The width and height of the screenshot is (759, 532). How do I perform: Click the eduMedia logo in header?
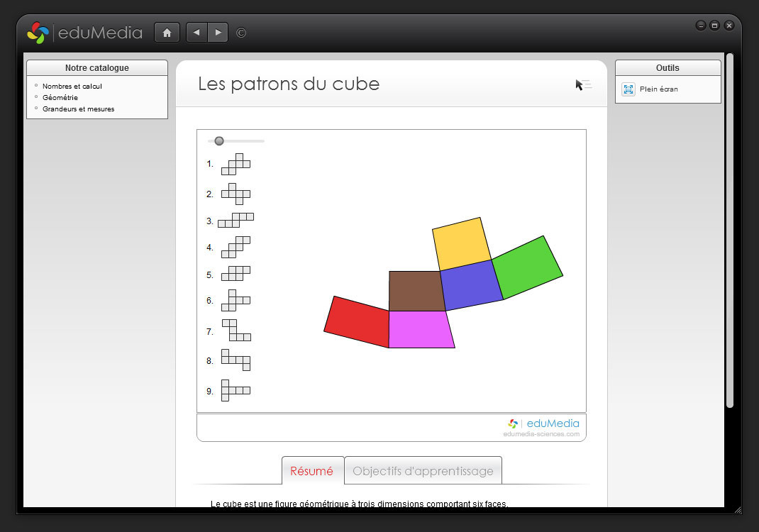coord(84,33)
